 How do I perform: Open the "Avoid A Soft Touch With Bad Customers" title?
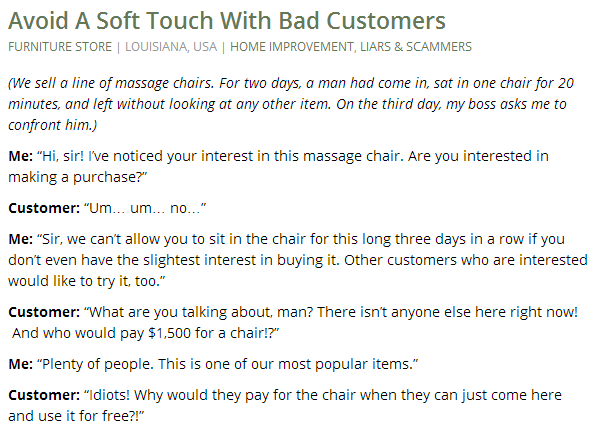[226, 21]
